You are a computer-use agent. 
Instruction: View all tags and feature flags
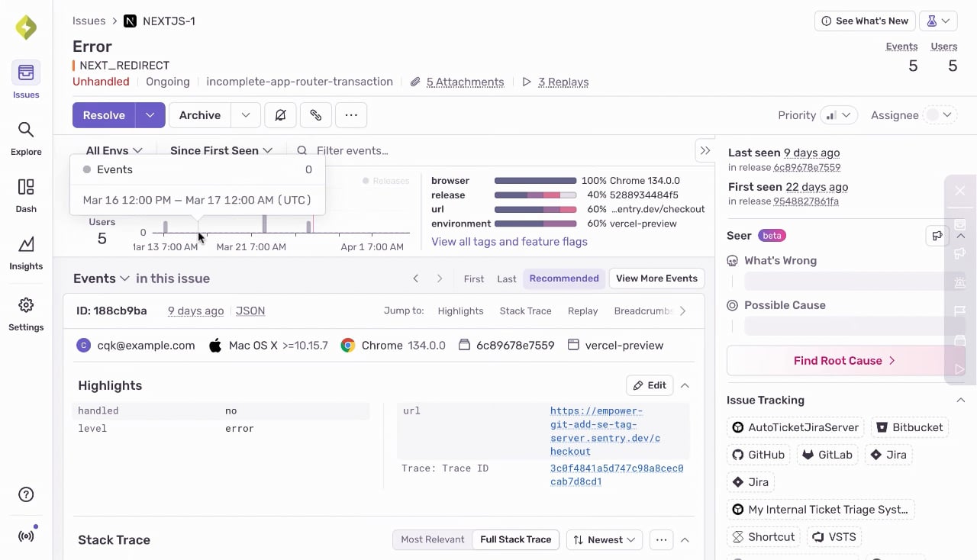pyautogui.click(x=509, y=242)
